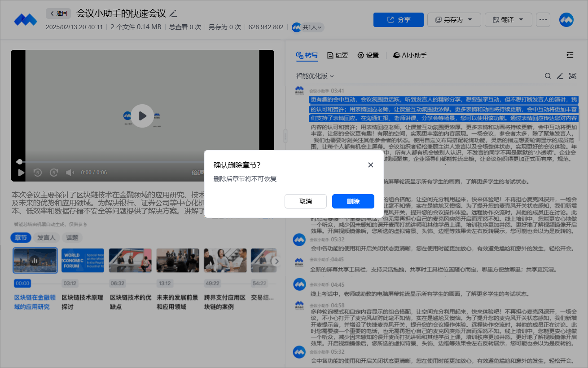Open the WORLD ECONOMIC FORUM chapter thumbnail
This screenshot has width=588, height=368.
[83, 261]
